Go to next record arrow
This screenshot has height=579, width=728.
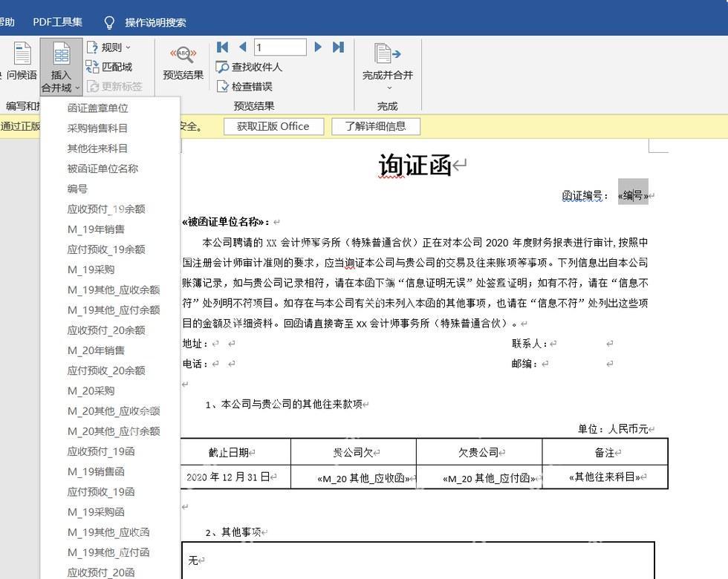[318, 47]
